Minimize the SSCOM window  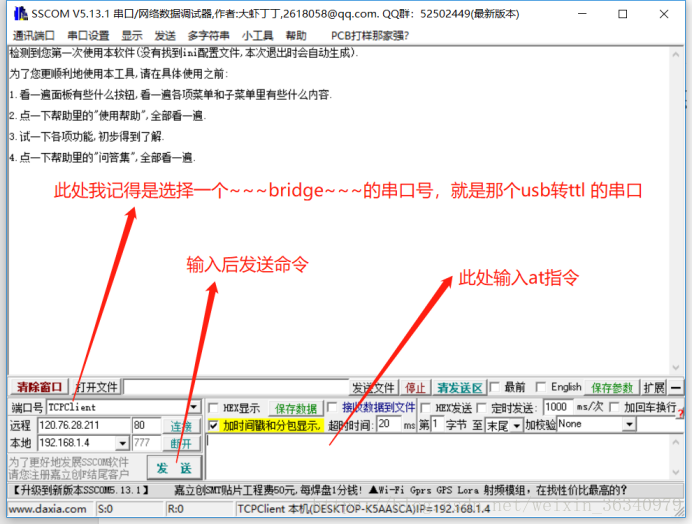pos(583,14)
